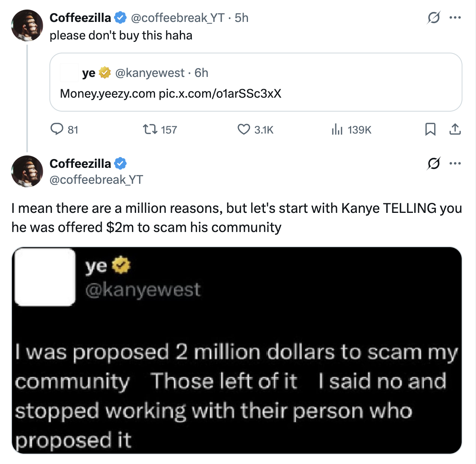Image resolution: width=476 pixels, height=464 pixels.
Task: Enlarge the ye screenshot image
Action: [237, 350]
